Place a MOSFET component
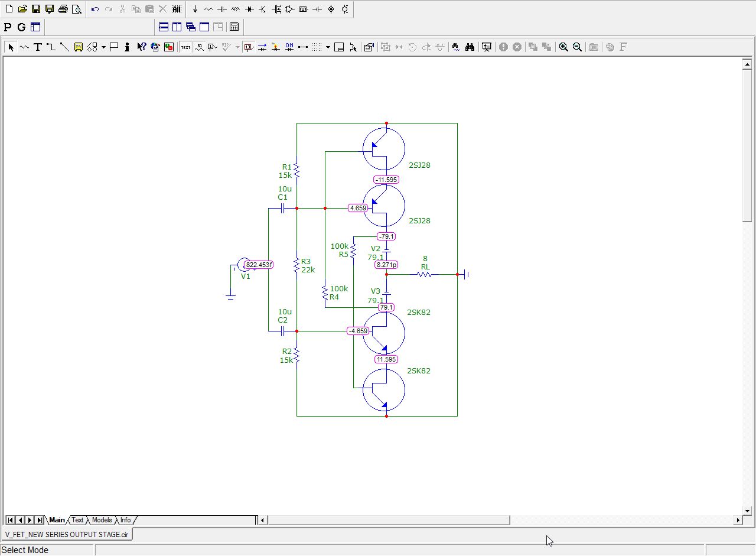Viewport: 756px width, 556px height. point(276,9)
